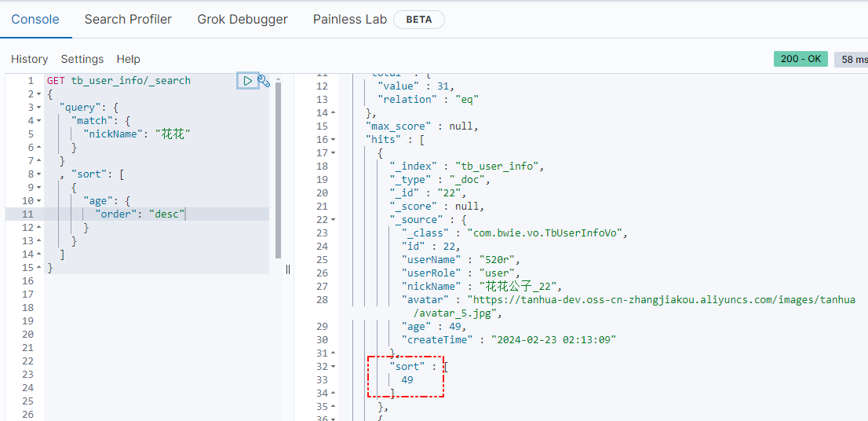Open the Help panel
This screenshot has width=868, height=421.
click(128, 59)
